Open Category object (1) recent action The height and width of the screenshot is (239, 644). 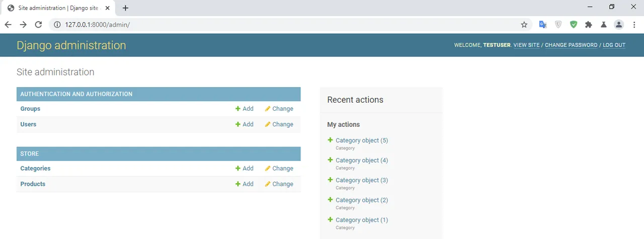point(362,220)
